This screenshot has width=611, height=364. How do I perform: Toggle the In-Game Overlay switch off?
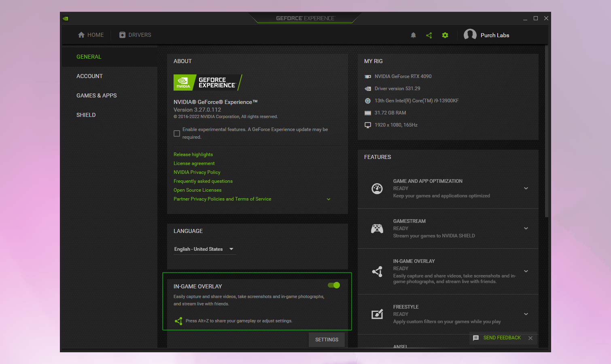pyautogui.click(x=333, y=285)
